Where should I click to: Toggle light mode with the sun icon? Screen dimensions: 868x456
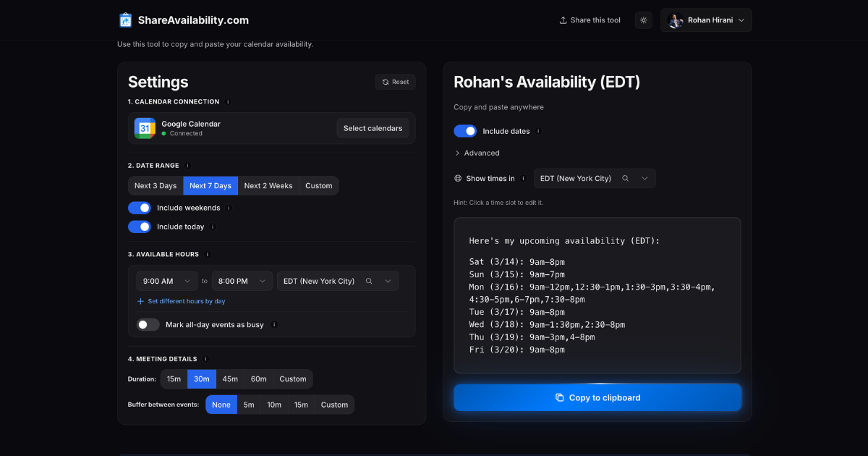coord(643,20)
